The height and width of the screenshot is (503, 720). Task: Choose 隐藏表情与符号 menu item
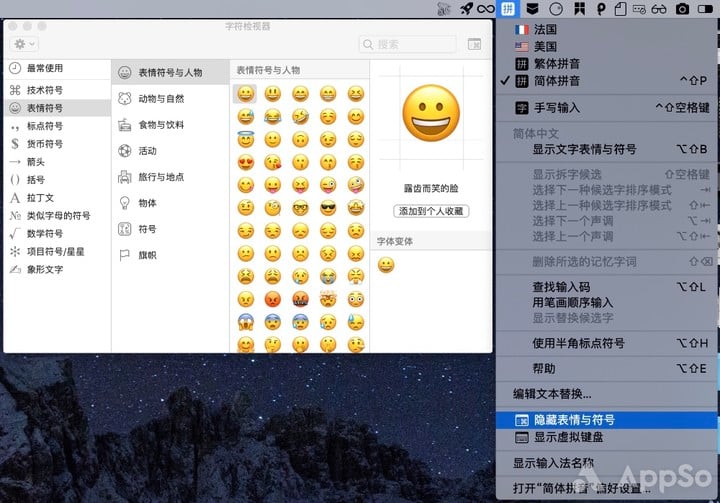tap(574, 421)
